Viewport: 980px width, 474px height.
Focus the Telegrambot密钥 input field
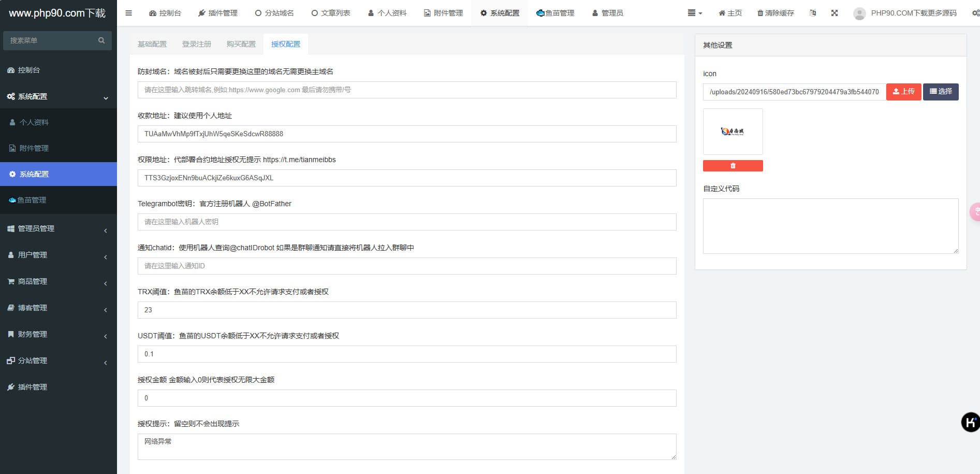pyautogui.click(x=406, y=222)
